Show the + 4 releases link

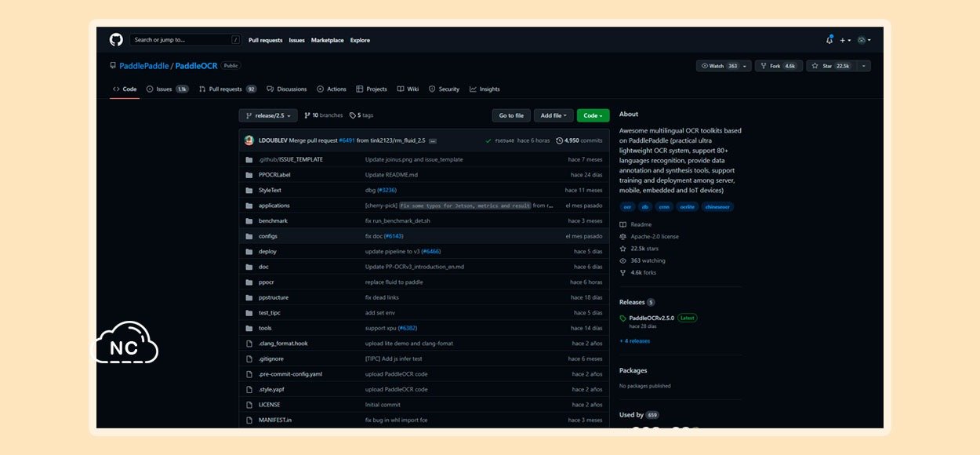point(635,341)
